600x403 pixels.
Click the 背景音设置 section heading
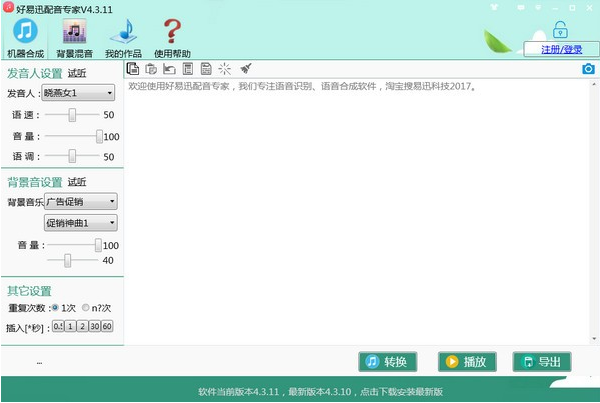34,182
